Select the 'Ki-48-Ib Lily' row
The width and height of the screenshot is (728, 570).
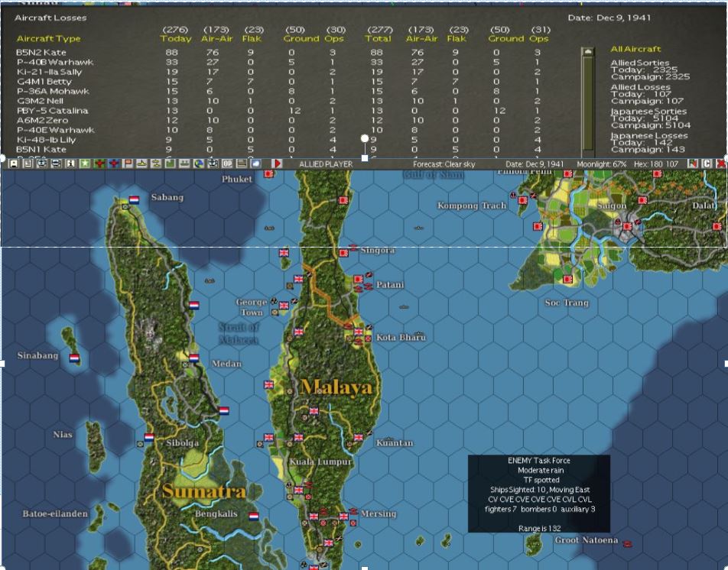(x=282, y=140)
